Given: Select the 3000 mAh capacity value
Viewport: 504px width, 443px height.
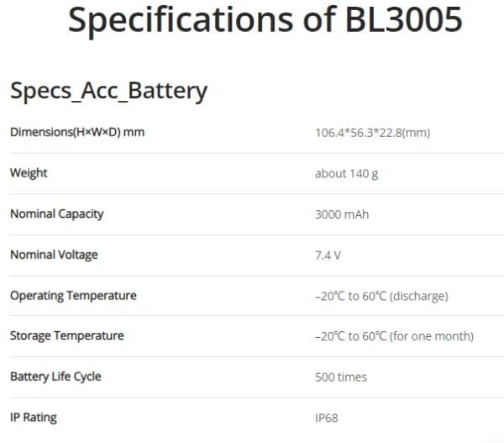Looking at the screenshot, I should pyautogui.click(x=342, y=214).
